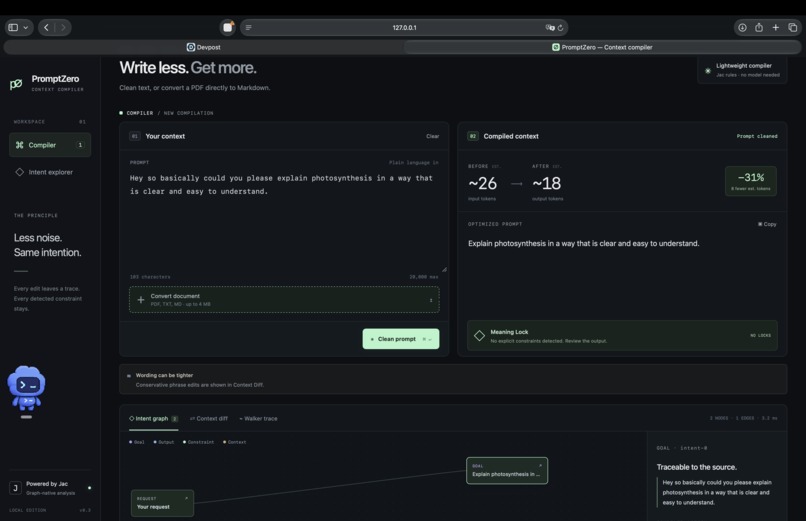Viewport: 806px width, 521px height.
Task: Click the Goal legend dot
Action: click(131, 442)
